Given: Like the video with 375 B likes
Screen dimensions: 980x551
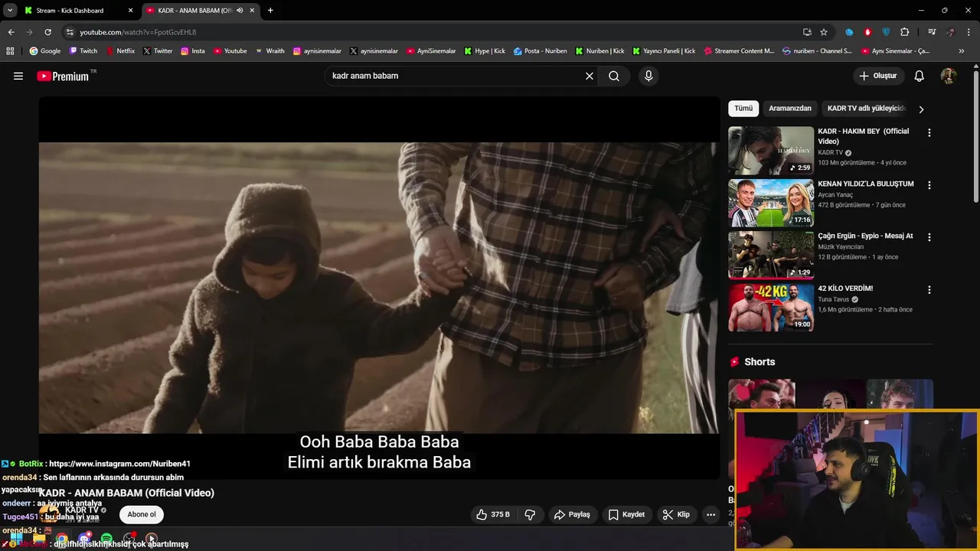Looking at the screenshot, I should [x=493, y=514].
